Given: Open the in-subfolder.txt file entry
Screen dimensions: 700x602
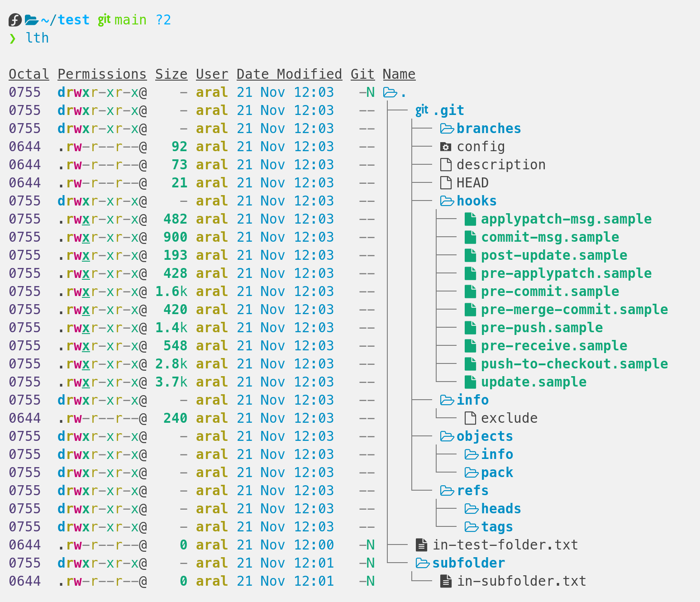Looking at the screenshot, I should pos(521,581).
